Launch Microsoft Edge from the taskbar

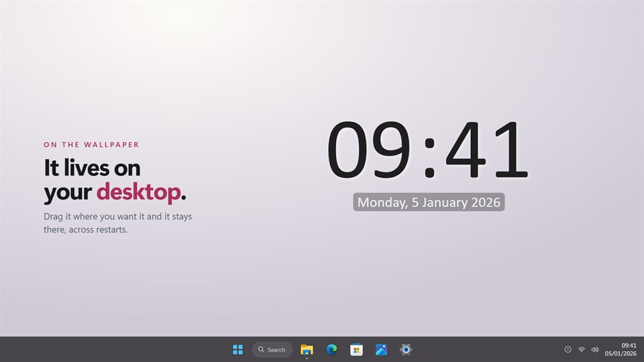332,350
